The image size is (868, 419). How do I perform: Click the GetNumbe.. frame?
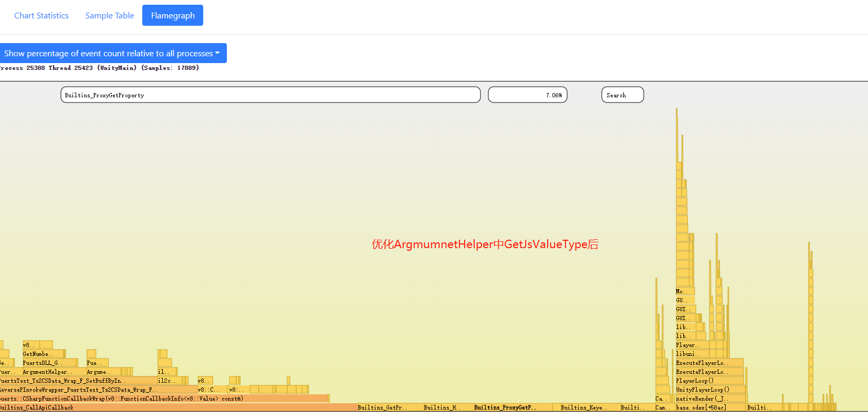point(43,354)
